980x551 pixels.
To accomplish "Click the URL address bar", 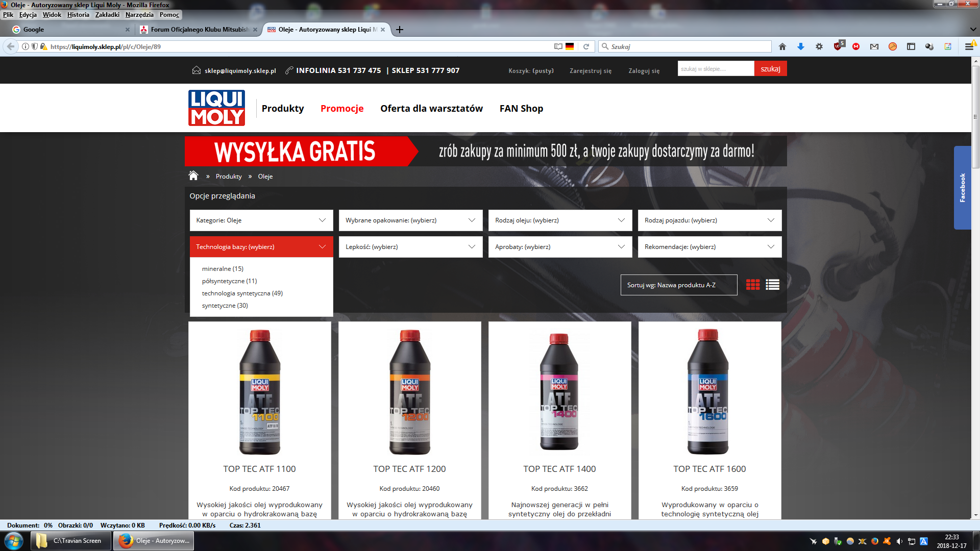I will pos(299,46).
